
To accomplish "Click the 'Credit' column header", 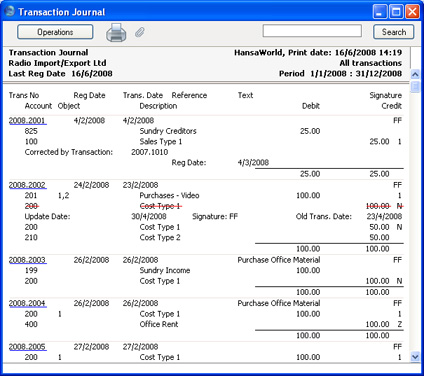I will pyautogui.click(x=392, y=106).
